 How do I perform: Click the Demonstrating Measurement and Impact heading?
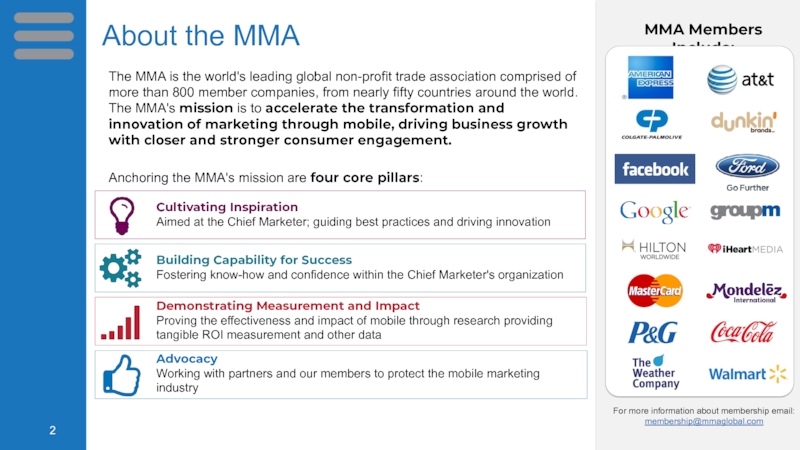pyautogui.click(x=288, y=305)
